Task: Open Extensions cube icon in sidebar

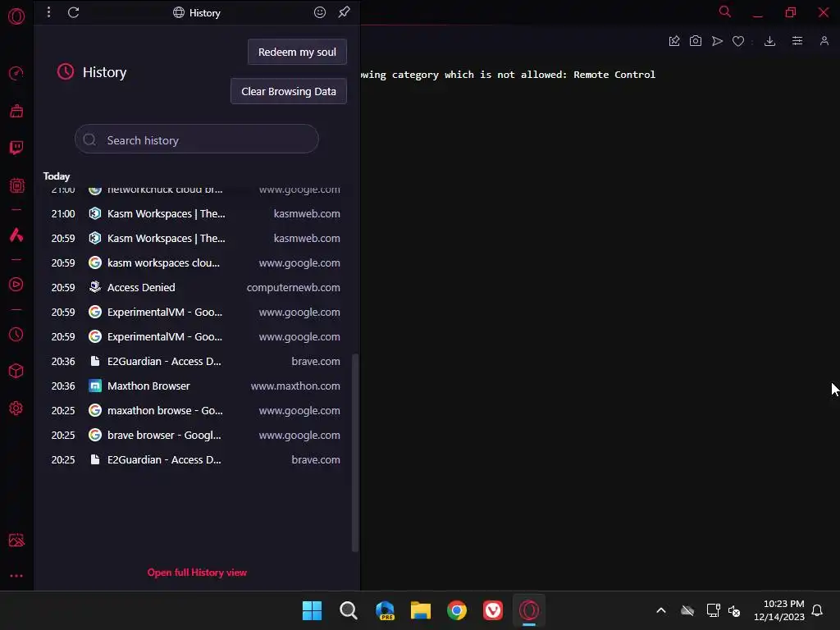Action: point(16,371)
